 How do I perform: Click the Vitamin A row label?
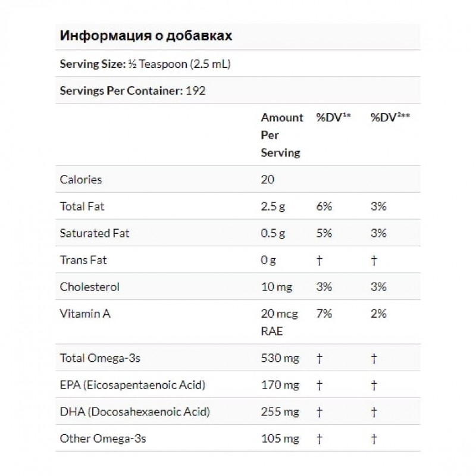85,314
